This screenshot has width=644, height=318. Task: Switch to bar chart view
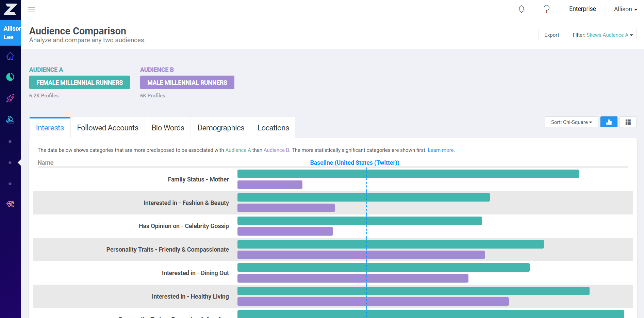(609, 122)
